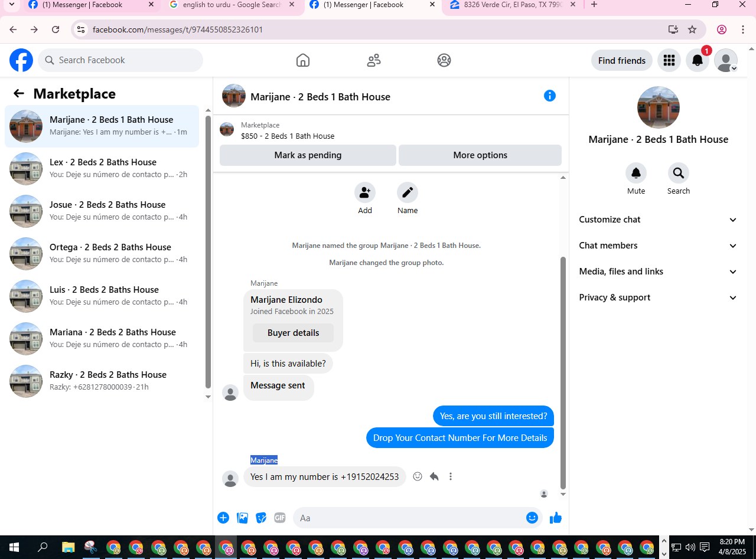Click the Facebook logo icon
The height and width of the screenshot is (559, 756).
pos(21,60)
